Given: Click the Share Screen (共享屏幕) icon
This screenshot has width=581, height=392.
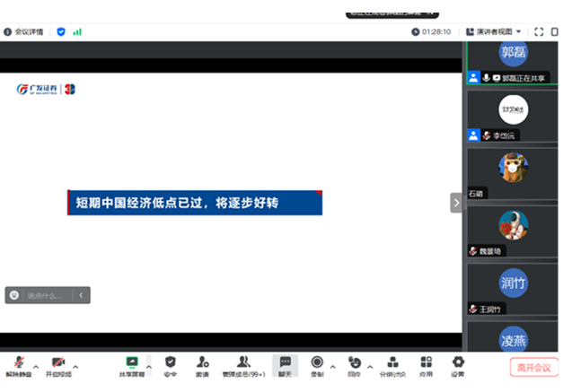Looking at the screenshot, I should pyautogui.click(x=132, y=363).
